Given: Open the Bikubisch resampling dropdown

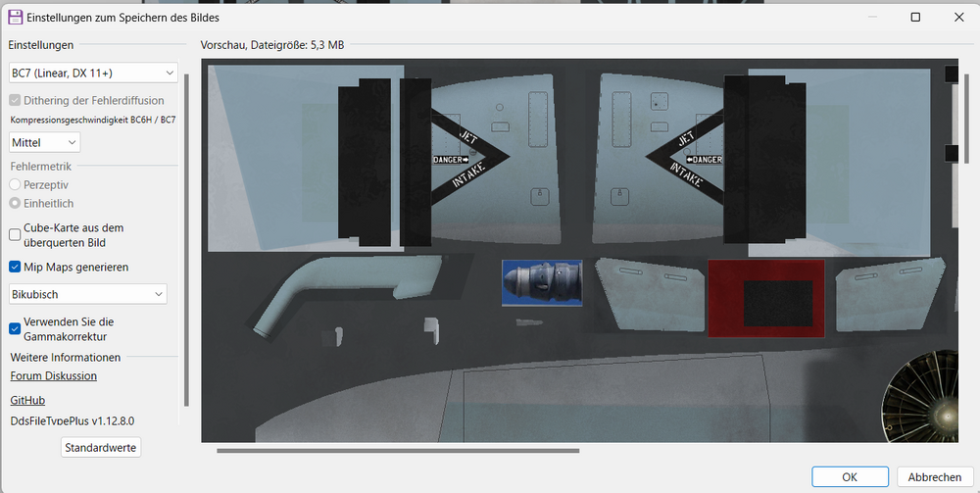Looking at the screenshot, I should [88, 294].
